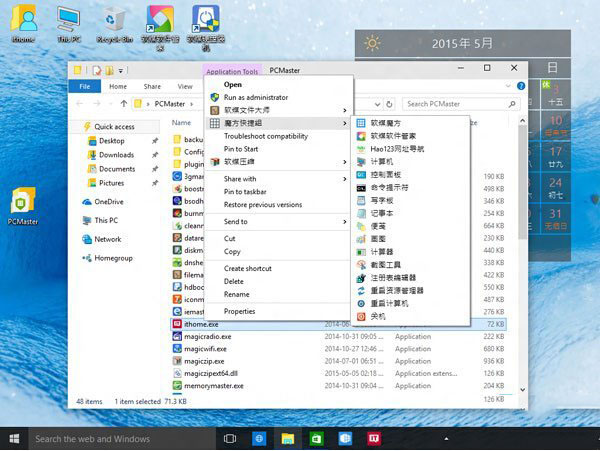This screenshot has height=451, width=600.
Task: Click the Refresh button beside address bar
Action: click(x=389, y=104)
